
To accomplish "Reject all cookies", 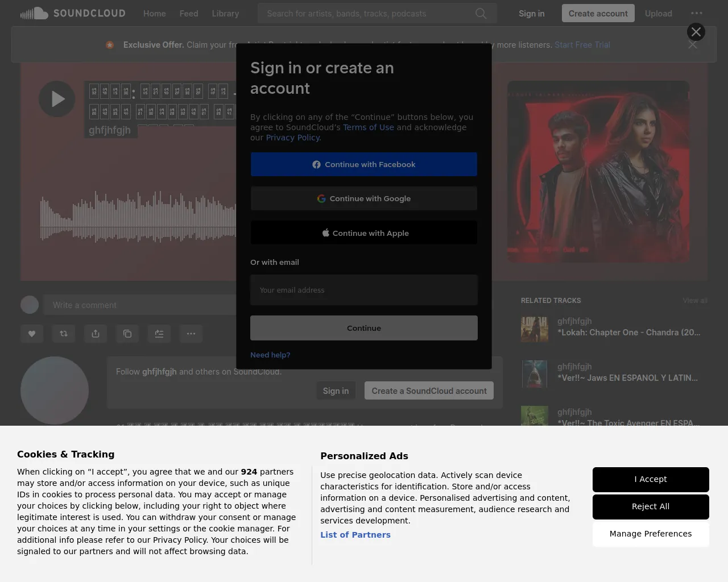I will [x=651, y=506].
